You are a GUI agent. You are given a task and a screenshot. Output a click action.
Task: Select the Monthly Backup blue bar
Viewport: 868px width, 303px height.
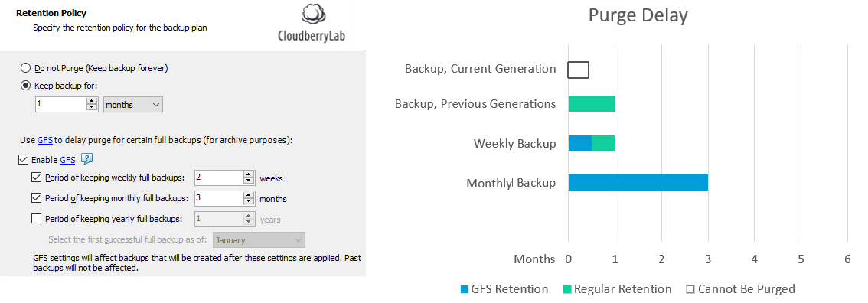638,182
